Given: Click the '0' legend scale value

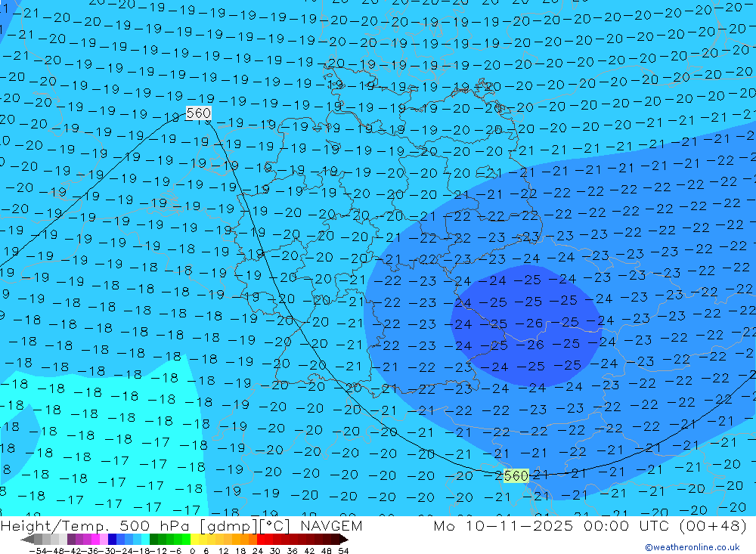Looking at the screenshot, I should click(192, 551).
